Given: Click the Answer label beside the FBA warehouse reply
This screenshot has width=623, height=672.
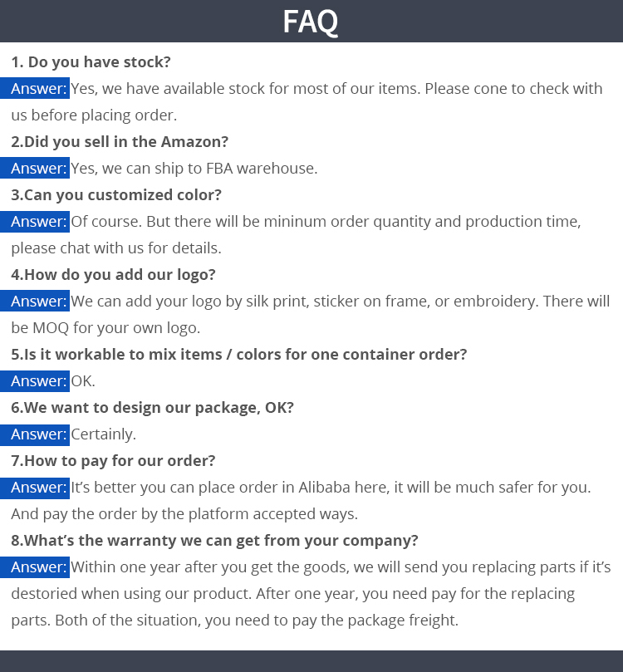Looking at the screenshot, I should pos(38,169).
